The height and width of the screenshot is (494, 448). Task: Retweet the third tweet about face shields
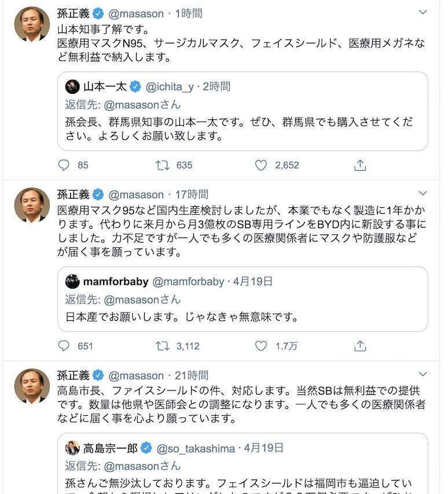[162, 492]
